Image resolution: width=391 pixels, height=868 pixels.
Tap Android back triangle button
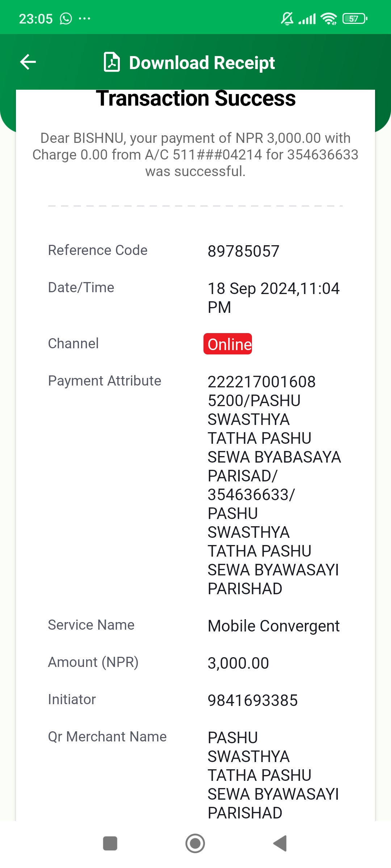coord(280,843)
